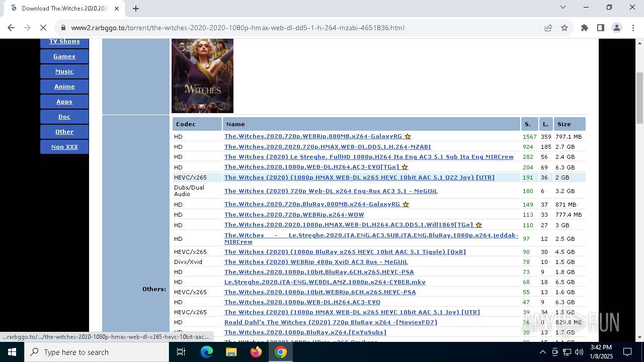644x362 pixels.
Task: Close the Download The.Witches tab
Action: point(117,8)
